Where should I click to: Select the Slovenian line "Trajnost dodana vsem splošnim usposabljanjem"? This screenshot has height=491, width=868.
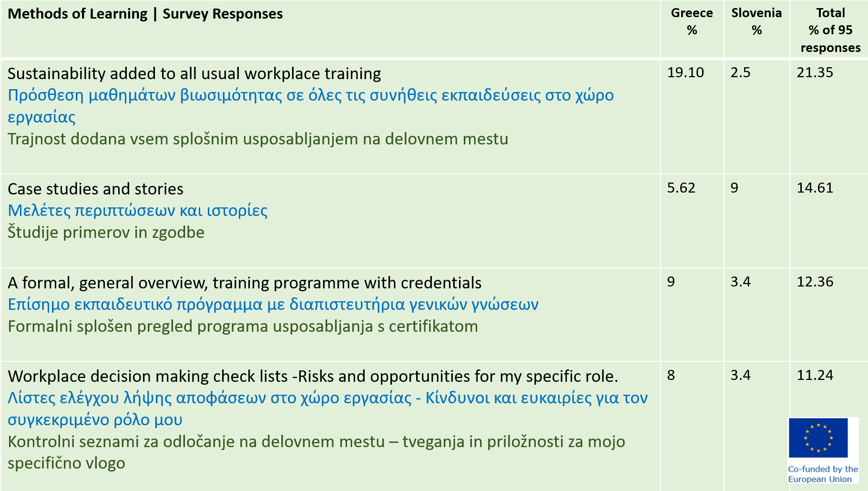point(258,139)
